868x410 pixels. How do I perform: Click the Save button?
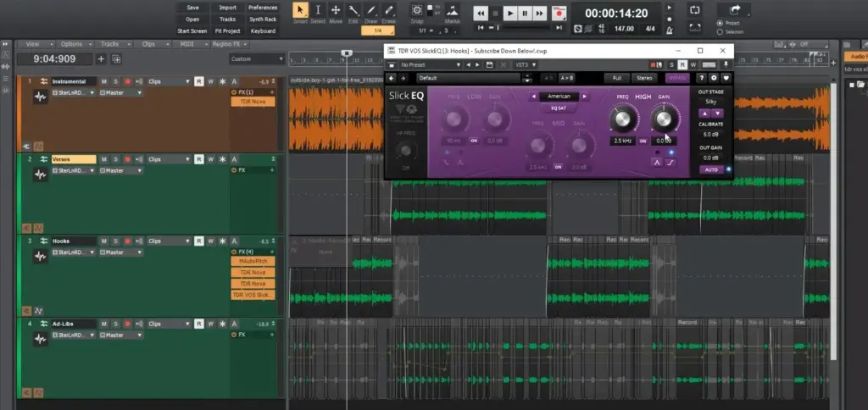(x=192, y=8)
